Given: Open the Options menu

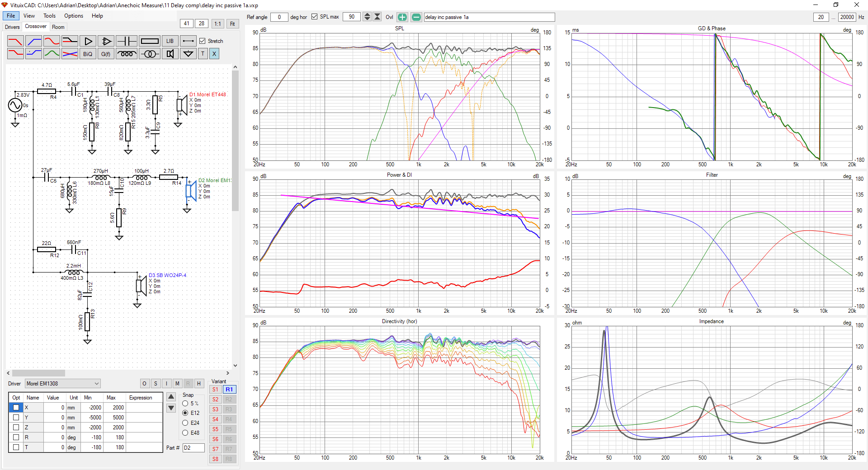Looking at the screenshot, I should (x=74, y=16).
